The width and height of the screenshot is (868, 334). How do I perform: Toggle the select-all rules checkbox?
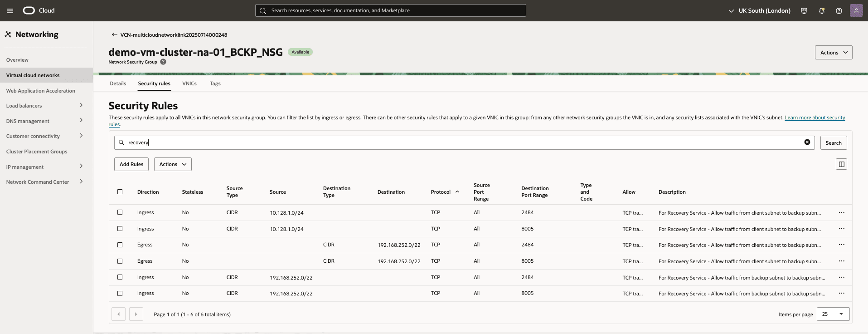(120, 192)
